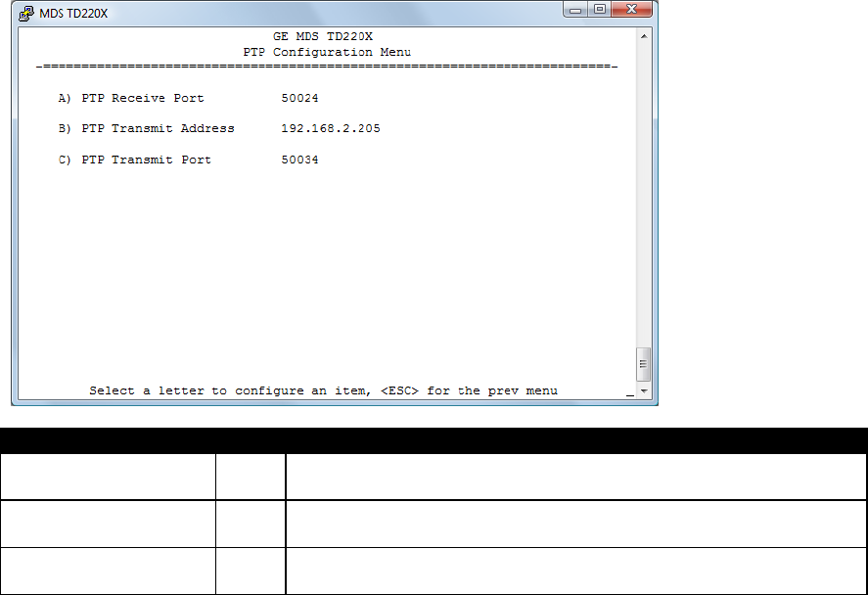Select the 'C) PTP Transmit Port' entry
The height and width of the screenshot is (595, 868).
134,160
